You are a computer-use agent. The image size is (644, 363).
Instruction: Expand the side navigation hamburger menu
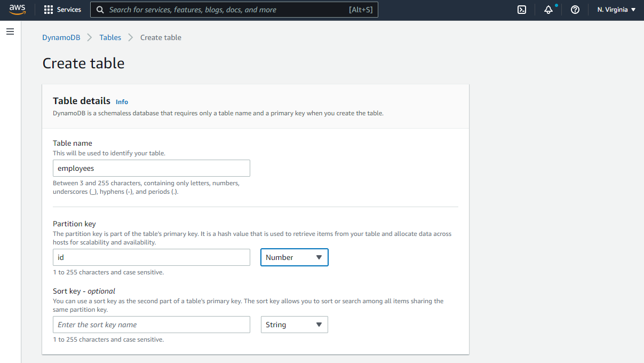tap(10, 32)
